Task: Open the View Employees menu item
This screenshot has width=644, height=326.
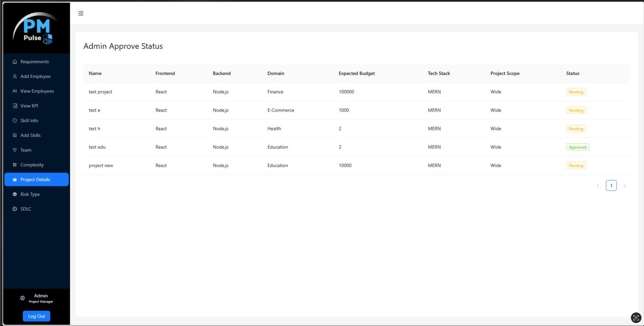Action: pyautogui.click(x=37, y=91)
